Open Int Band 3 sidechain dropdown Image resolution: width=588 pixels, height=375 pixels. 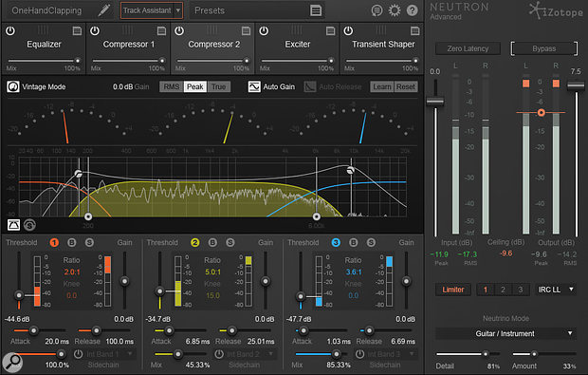coord(392,354)
